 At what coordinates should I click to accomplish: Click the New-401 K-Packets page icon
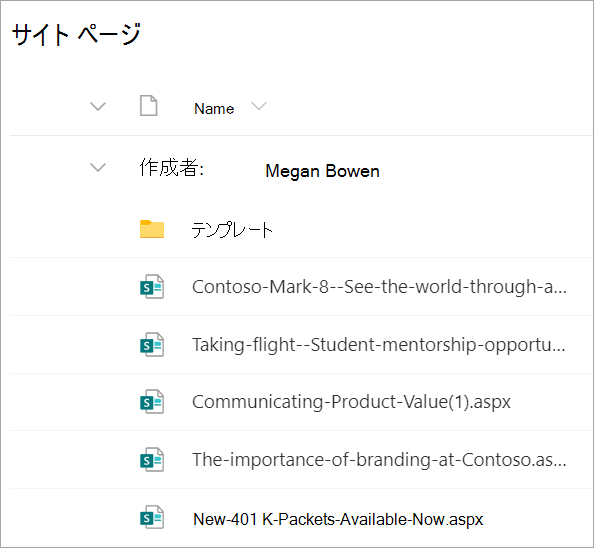click(152, 517)
